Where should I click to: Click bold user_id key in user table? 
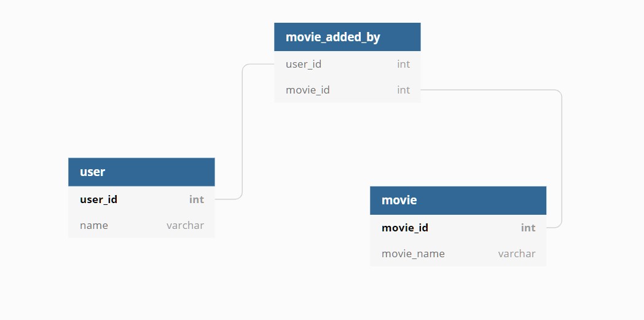(98, 199)
